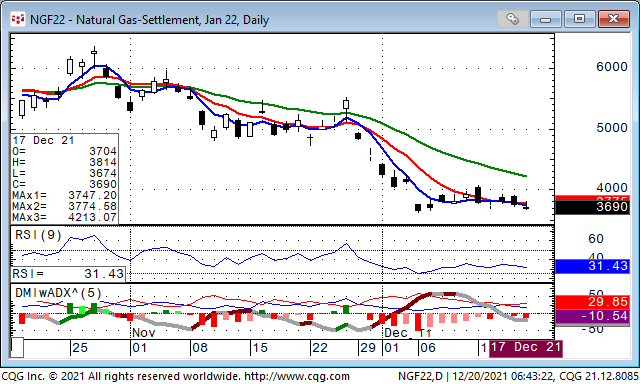Click the 6000 price scale label
Image resolution: width=640 pixels, height=384 pixels.
point(611,67)
